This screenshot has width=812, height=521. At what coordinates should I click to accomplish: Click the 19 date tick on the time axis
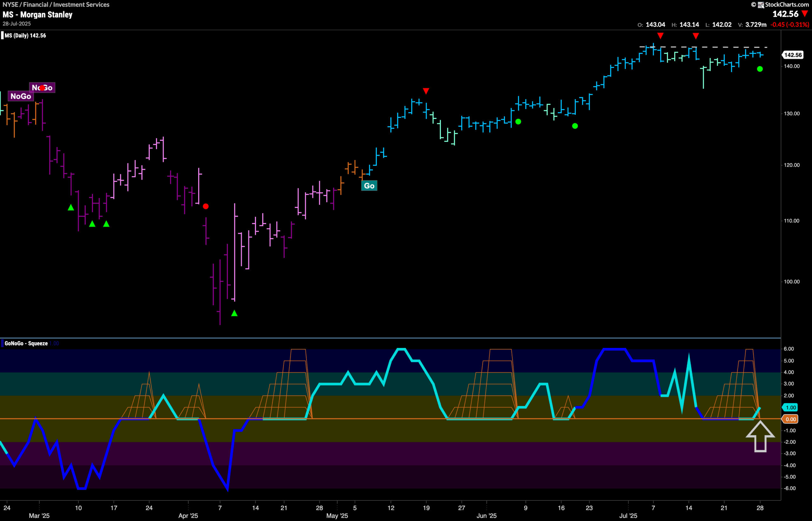[426, 508]
